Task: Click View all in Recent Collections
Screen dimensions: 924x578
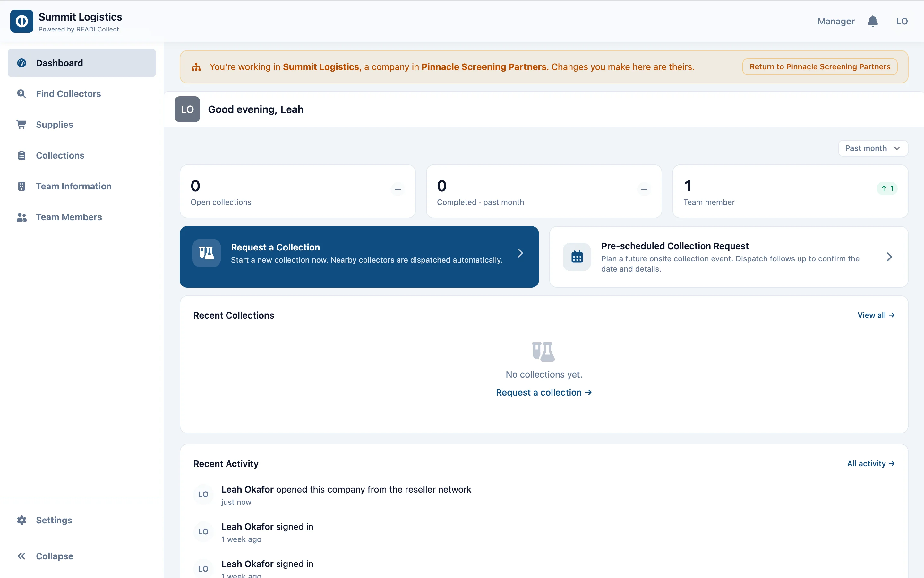Action: coord(876,315)
